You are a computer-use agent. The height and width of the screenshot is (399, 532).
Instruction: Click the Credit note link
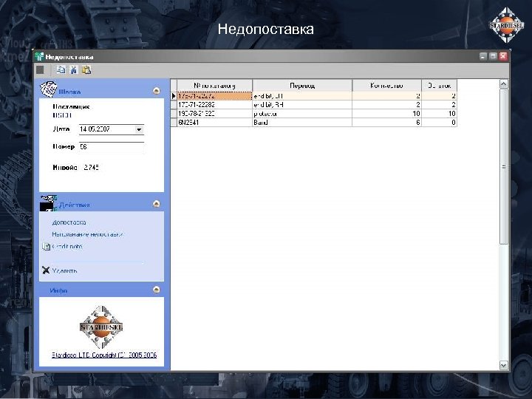click(x=67, y=247)
